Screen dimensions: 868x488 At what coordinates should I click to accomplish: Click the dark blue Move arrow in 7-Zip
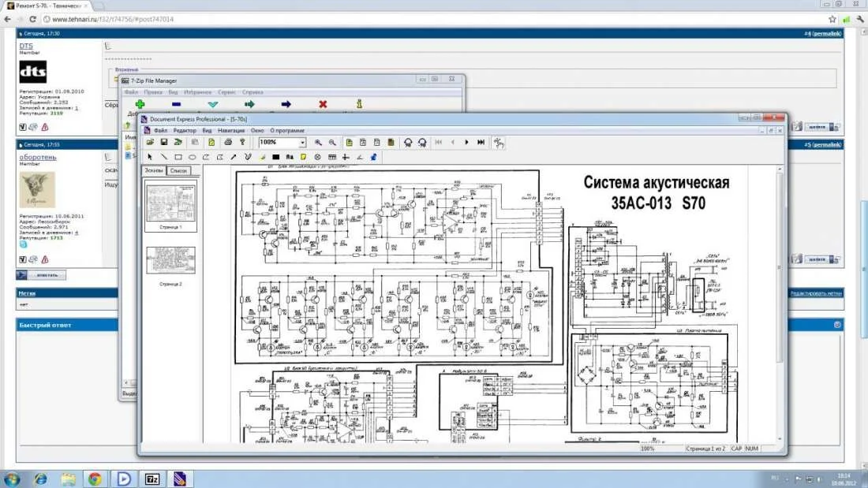click(x=286, y=104)
